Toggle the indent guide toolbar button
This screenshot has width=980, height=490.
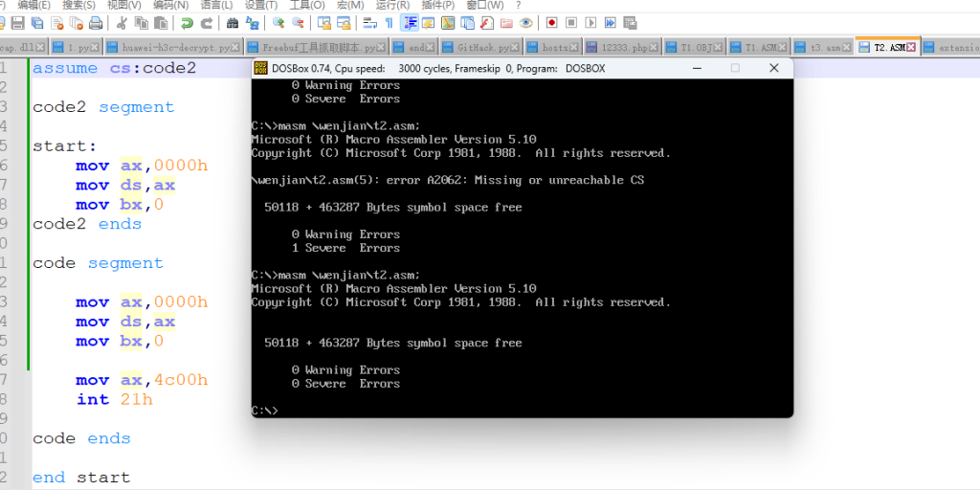409,22
